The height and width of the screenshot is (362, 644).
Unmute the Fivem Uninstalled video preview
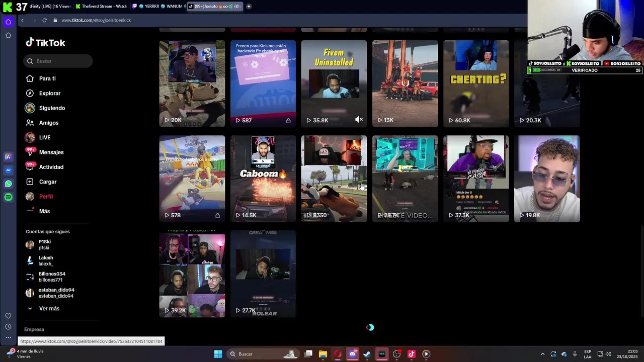tap(359, 120)
